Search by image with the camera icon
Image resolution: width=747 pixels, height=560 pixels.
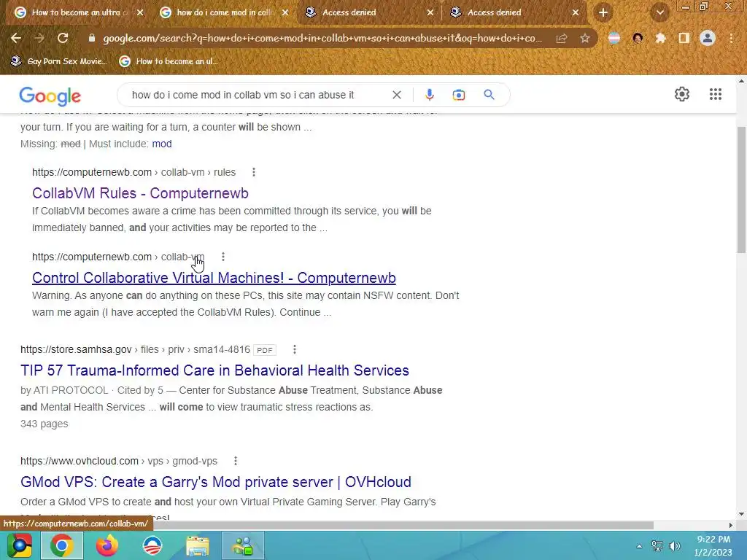pos(458,95)
